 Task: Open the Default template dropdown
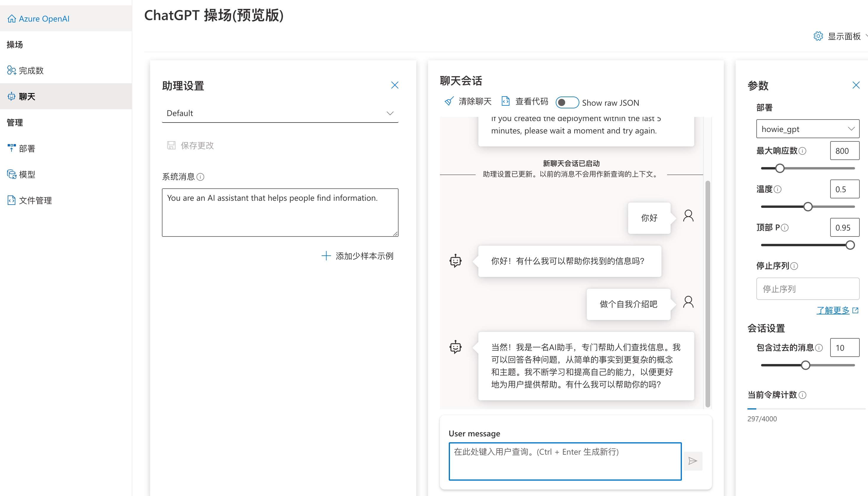click(280, 113)
